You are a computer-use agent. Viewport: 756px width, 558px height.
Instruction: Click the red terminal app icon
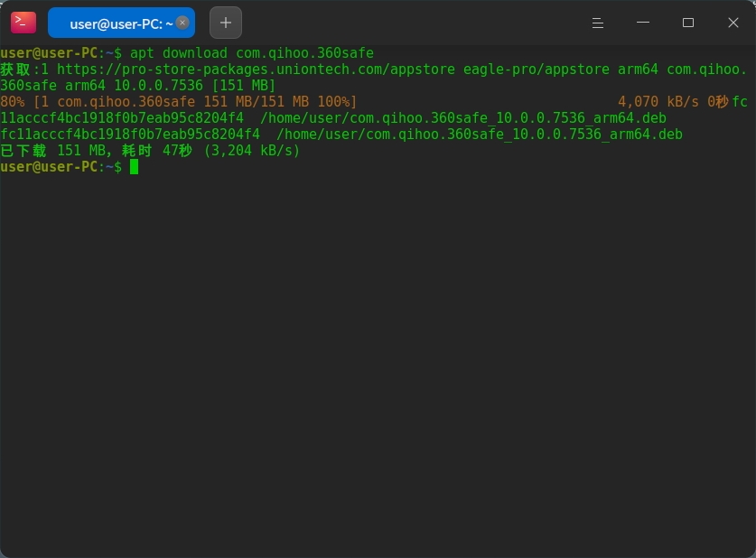[x=23, y=23]
